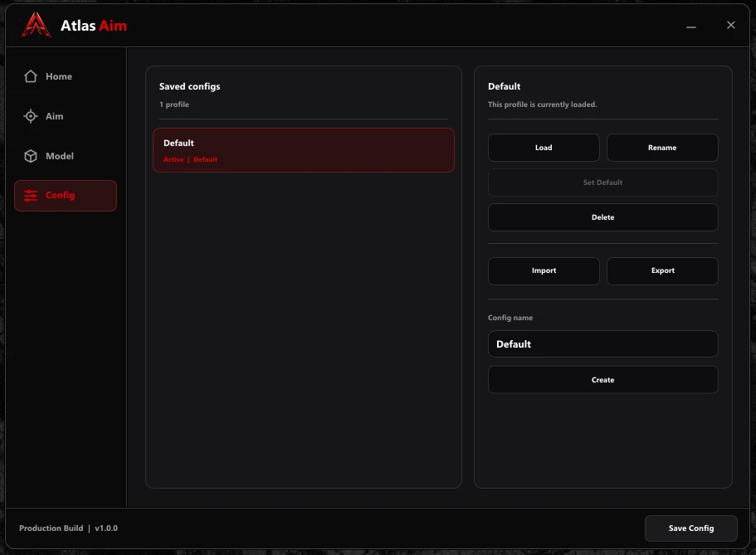Open the Home tab

(66, 76)
